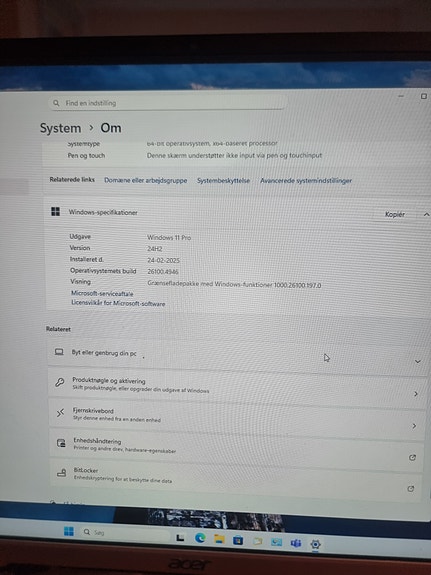Open Produktnøgle og aktivering chevron

[x=416, y=394]
